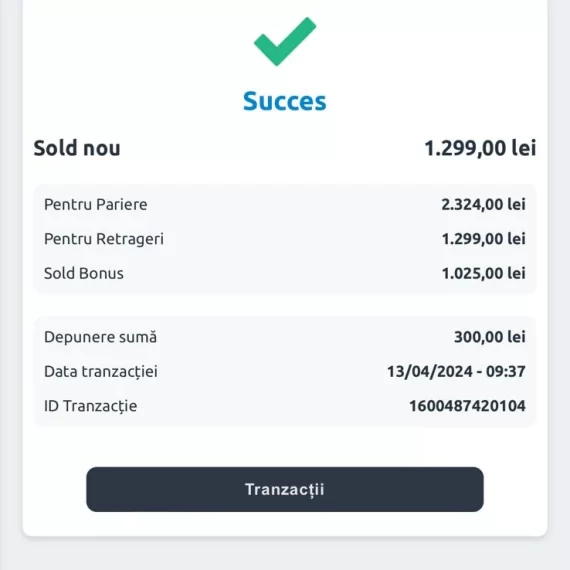
Task: Click the balance details card panel
Action: click(285, 239)
